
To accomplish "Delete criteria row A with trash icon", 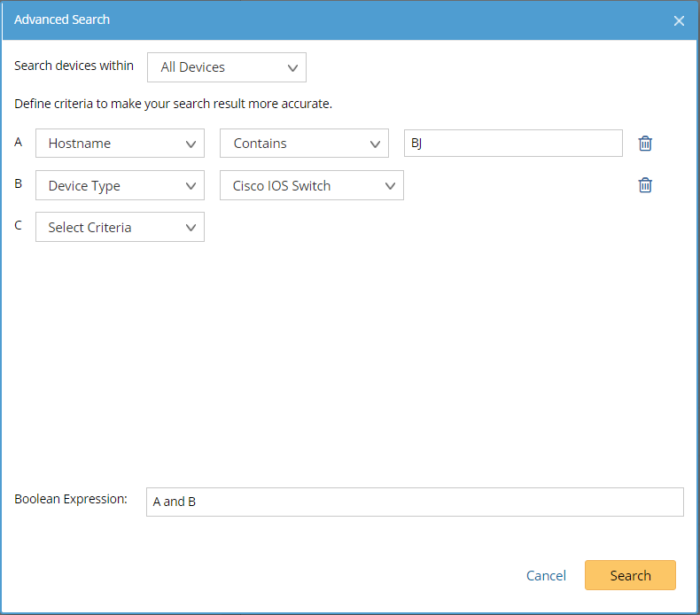I will pos(645,144).
